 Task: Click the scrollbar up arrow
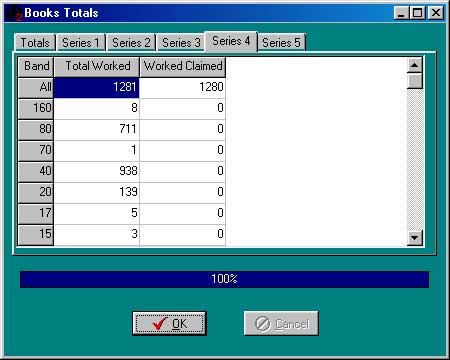tap(415, 65)
